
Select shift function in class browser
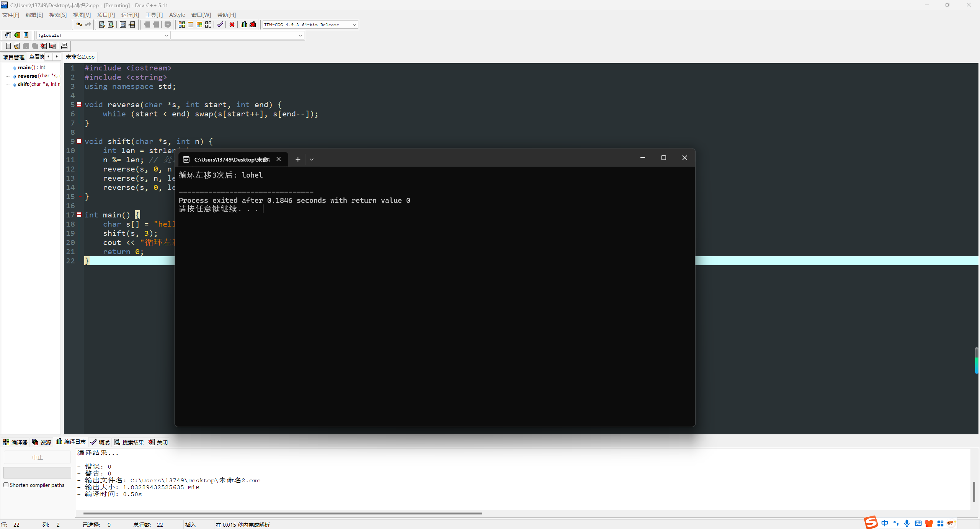24,84
